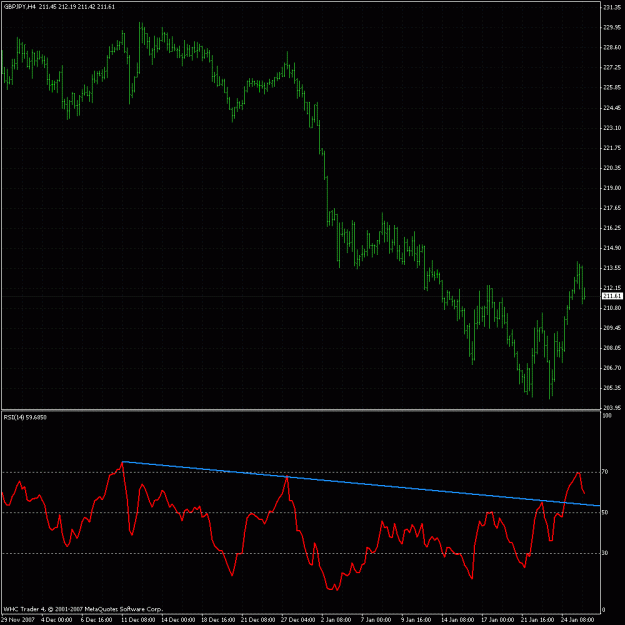Click the 231.35 price axis label
625x625 pixels.
612,8
